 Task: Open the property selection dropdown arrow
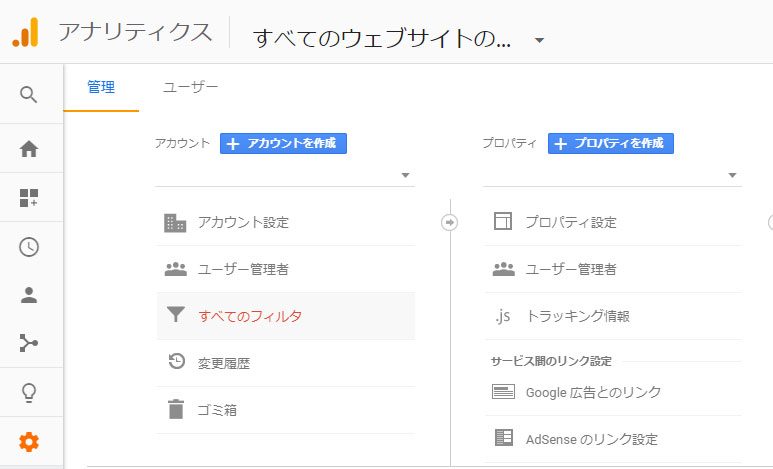(x=732, y=176)
